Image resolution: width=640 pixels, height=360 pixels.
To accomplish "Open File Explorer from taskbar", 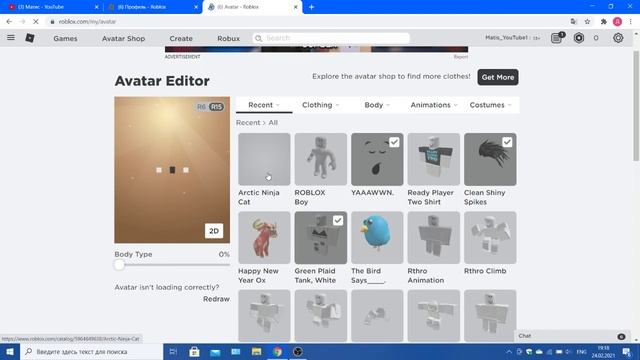I will 256,351.
